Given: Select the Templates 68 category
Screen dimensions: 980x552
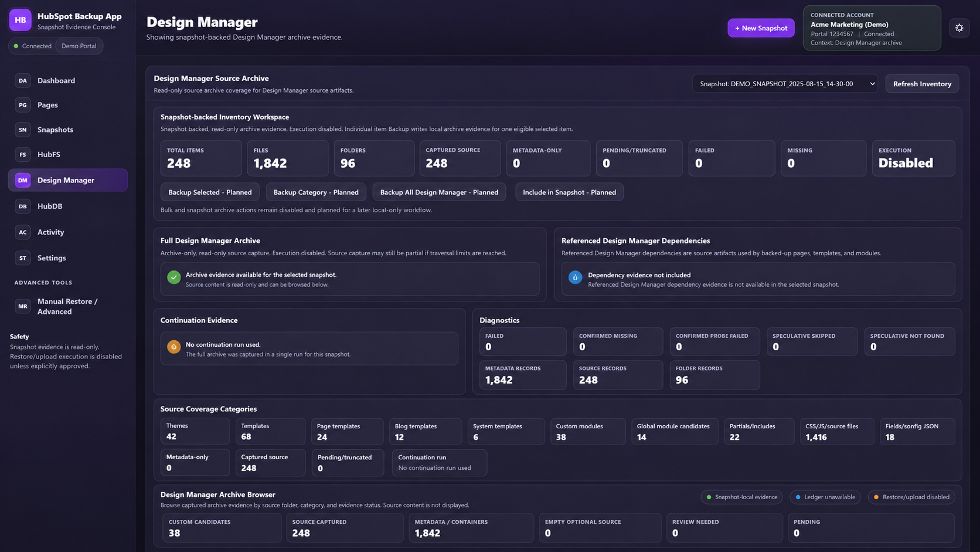Looking at the screenshot, I should point(270,431).
